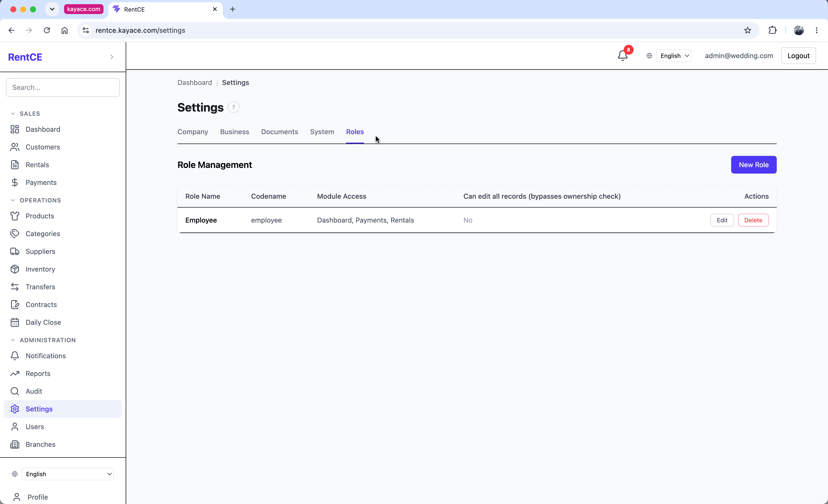This screenshot has height=504, width=828.
Task: Open the header English language dropdown
Action: pos(673,56)
